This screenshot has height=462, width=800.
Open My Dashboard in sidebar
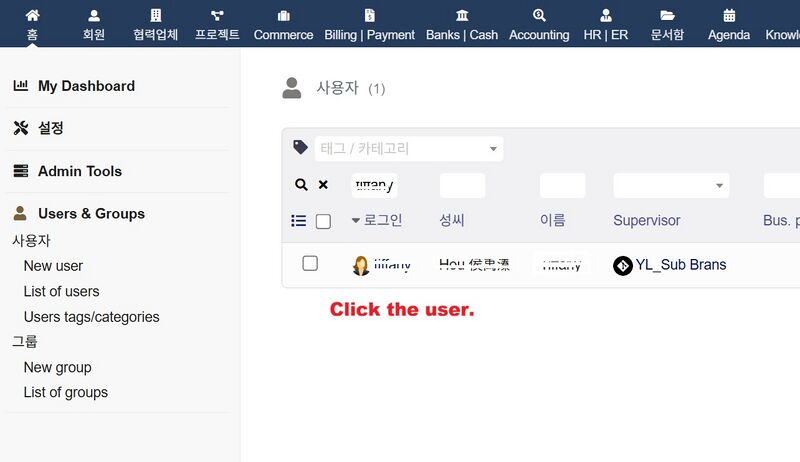pos(86,86)
